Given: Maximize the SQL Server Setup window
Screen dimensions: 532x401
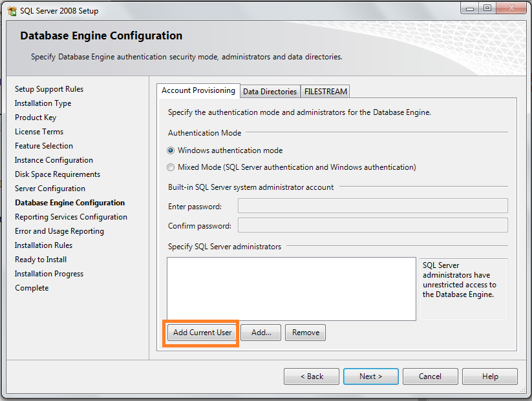Looking at the screenshot, I should [487, 8].
